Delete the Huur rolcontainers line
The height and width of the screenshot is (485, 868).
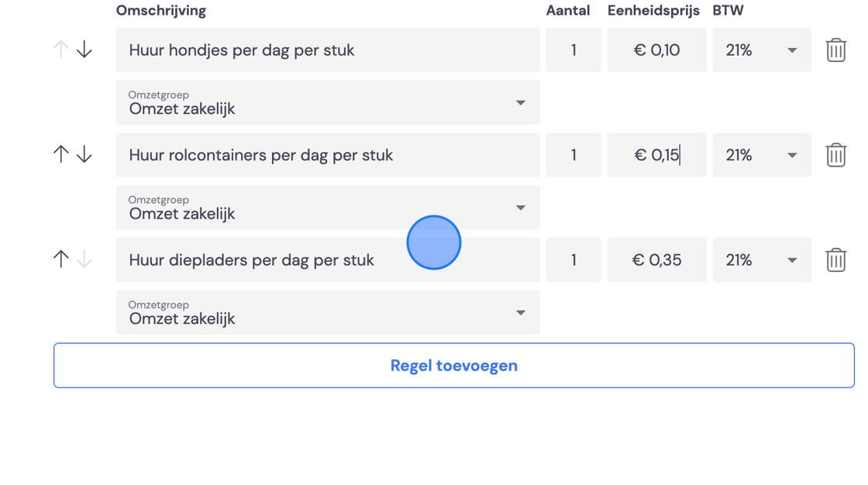pyautogui.click(x=836, y=155)
